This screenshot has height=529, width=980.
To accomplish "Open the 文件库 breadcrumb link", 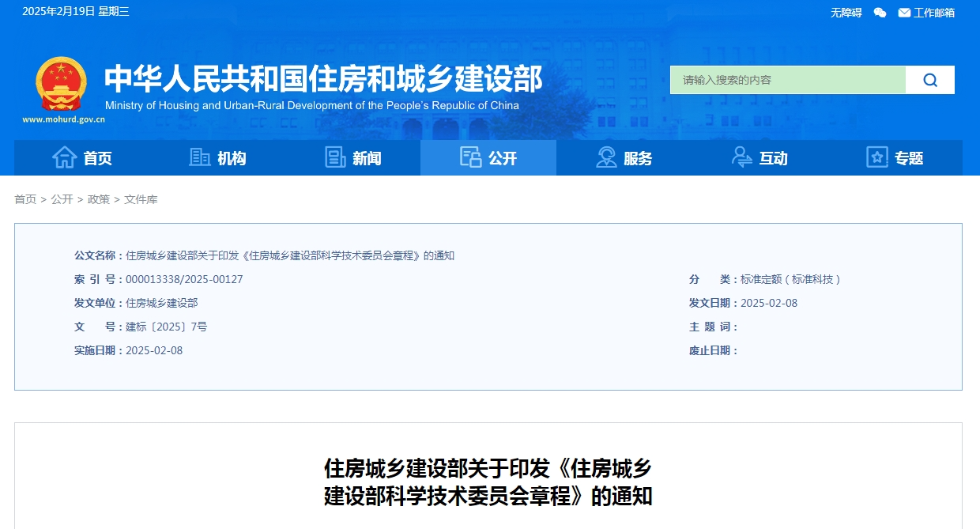I will pyautogui.click(x=142, y=199).
